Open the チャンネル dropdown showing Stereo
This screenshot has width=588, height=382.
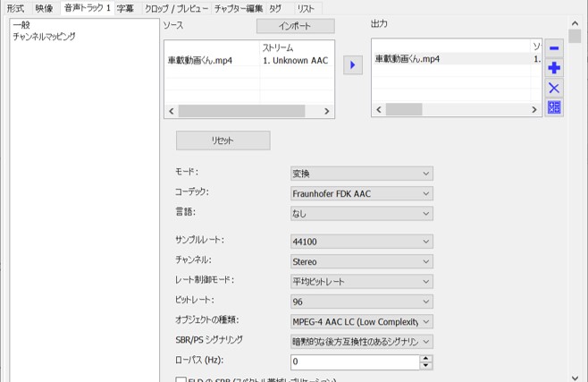pos(362,261)
